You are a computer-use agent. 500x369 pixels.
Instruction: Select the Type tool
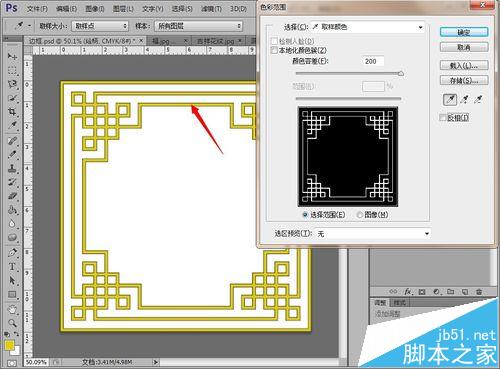[12, 267]
